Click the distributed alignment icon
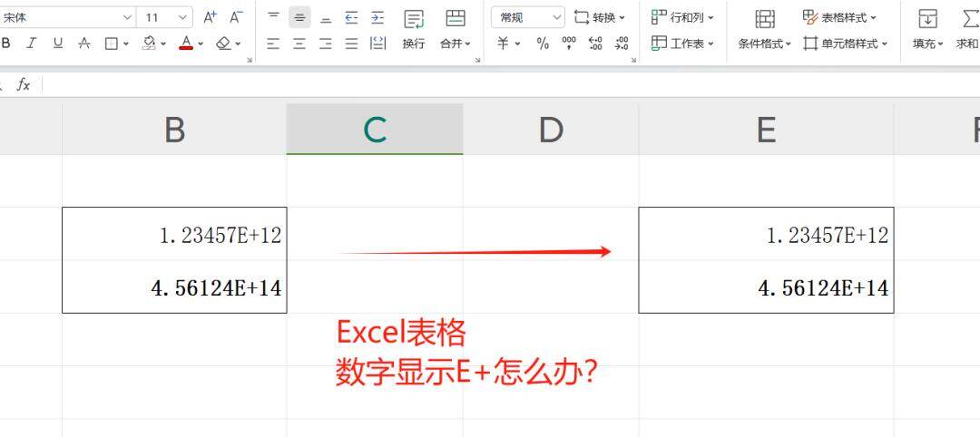 click(378, 44)
